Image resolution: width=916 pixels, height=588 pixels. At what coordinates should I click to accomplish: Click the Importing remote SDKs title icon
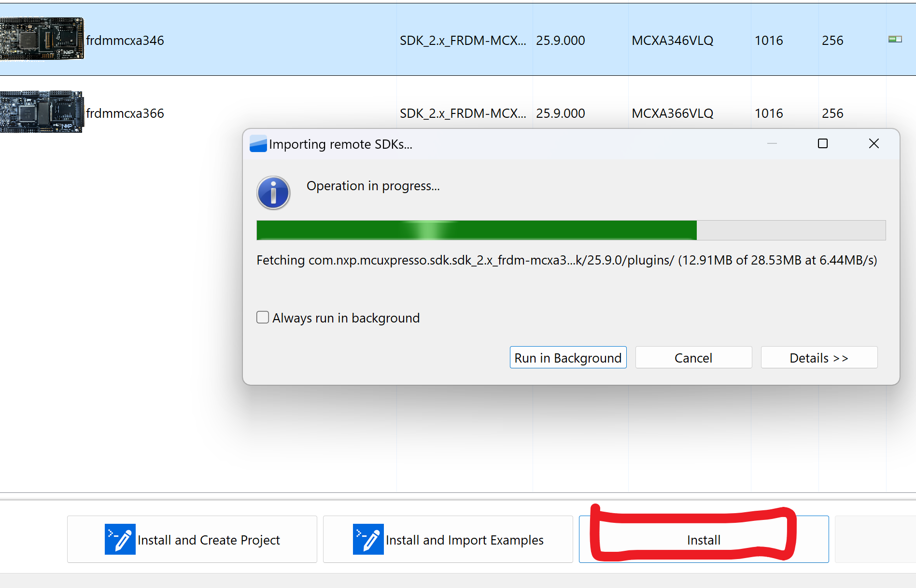[x=258, y=144]
